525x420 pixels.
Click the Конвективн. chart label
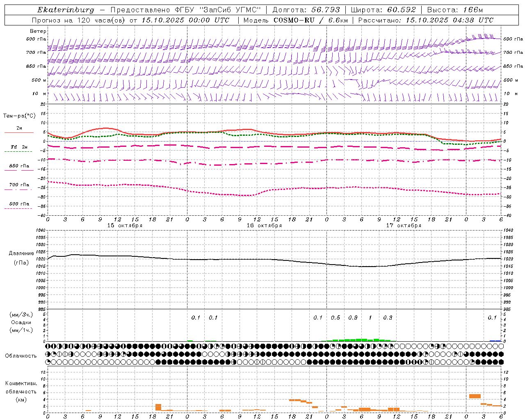[x=21, y=383]
